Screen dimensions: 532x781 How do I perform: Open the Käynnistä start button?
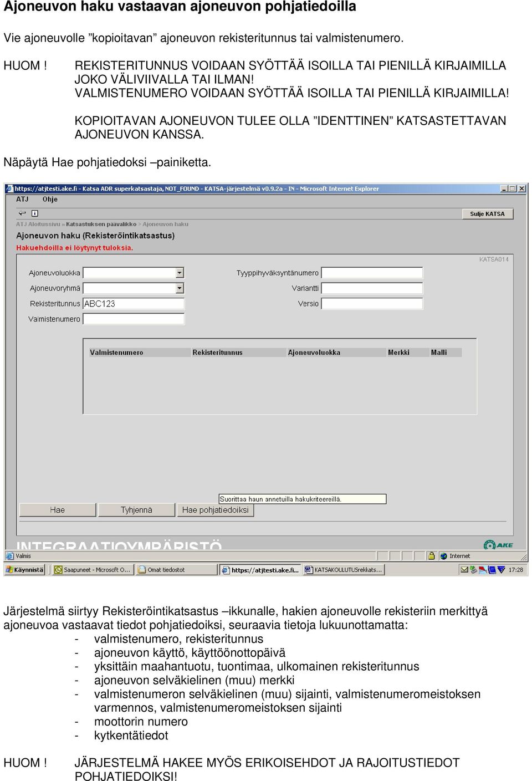[x=25, y=569]
